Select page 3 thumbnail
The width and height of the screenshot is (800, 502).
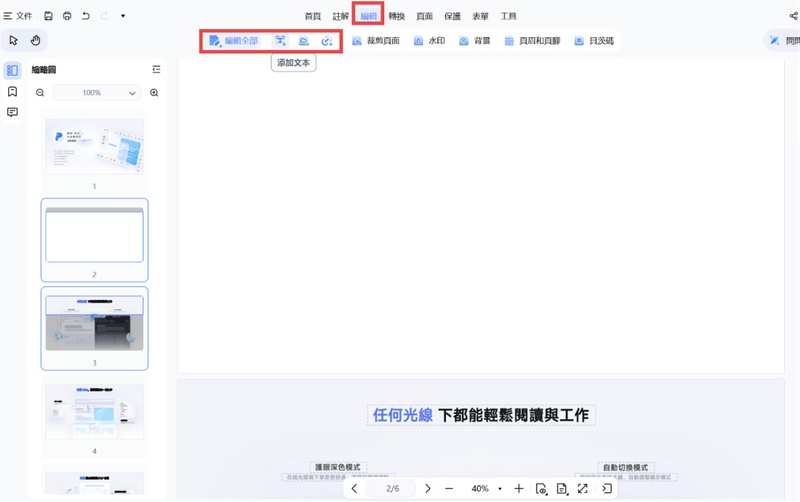pos(94,323)
